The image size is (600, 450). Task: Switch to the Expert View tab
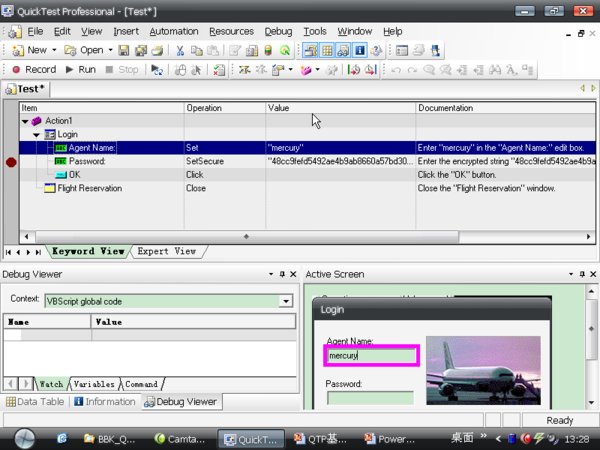point(167,251)
